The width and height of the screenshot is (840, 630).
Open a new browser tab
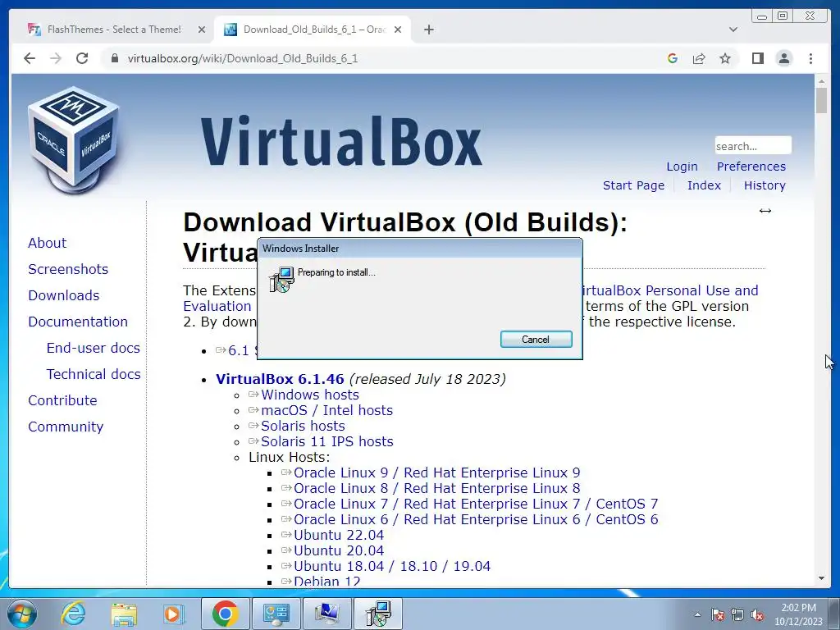coord(428,30)
